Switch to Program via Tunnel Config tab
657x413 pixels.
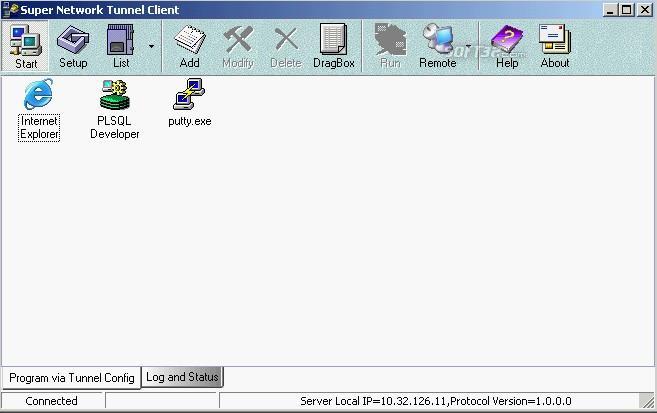point(72,378)
